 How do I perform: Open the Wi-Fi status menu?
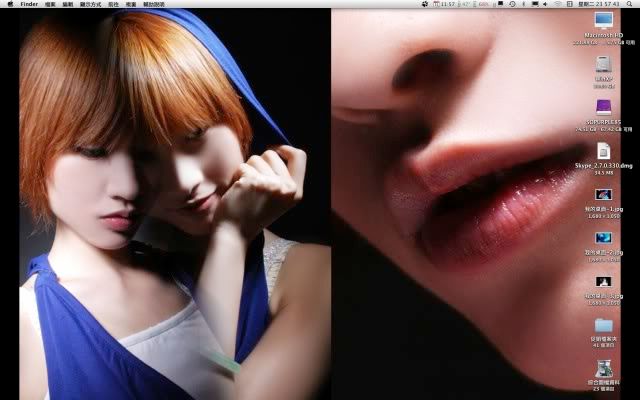click(557, 4)
